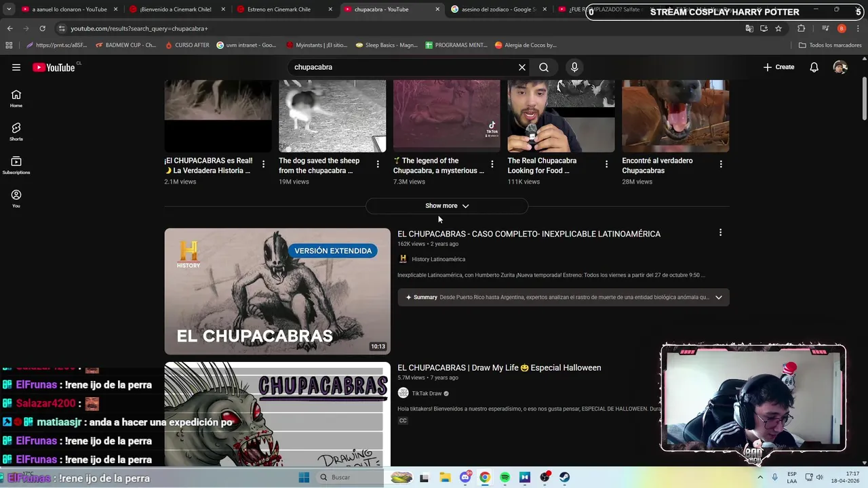The width and height of the screenshot is (868, 488).
Task: Open EL CHUPACABRAS - CASO COMPLETO video title
Action: pos(529,234)
